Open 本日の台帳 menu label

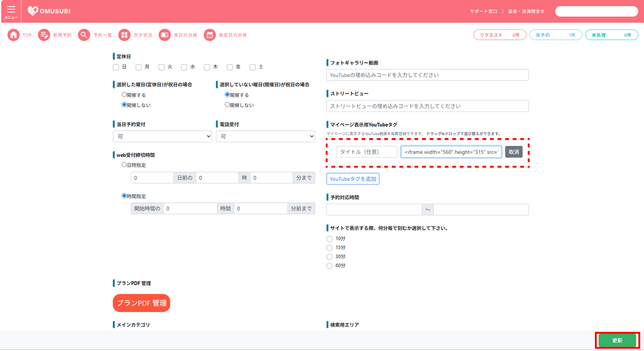pos(185,35)
